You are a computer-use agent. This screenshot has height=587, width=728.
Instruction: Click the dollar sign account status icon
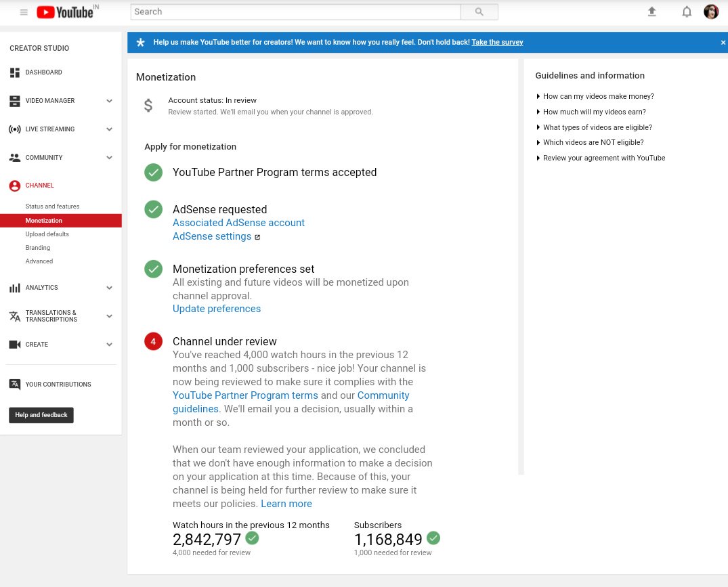coord(148,106)
